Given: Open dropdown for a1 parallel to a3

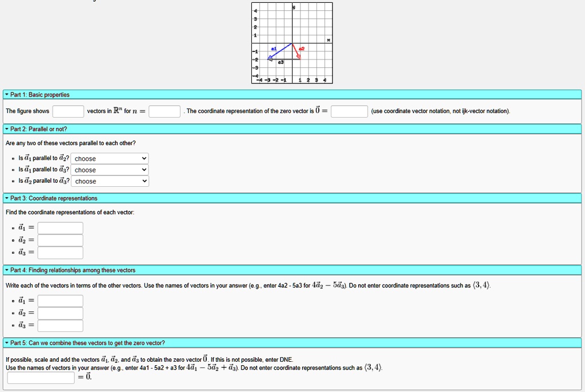Looking at the screenshot, I should pos(110,170).
